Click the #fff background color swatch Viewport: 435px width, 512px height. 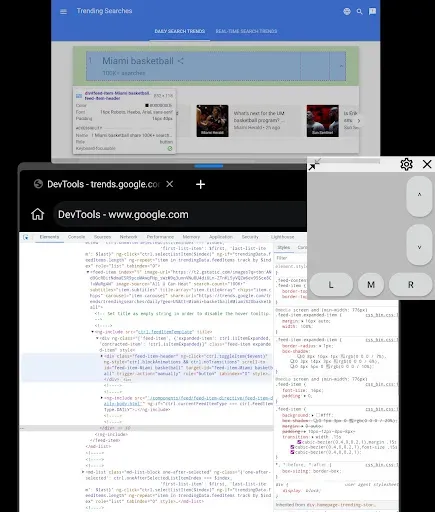point(318,415)
